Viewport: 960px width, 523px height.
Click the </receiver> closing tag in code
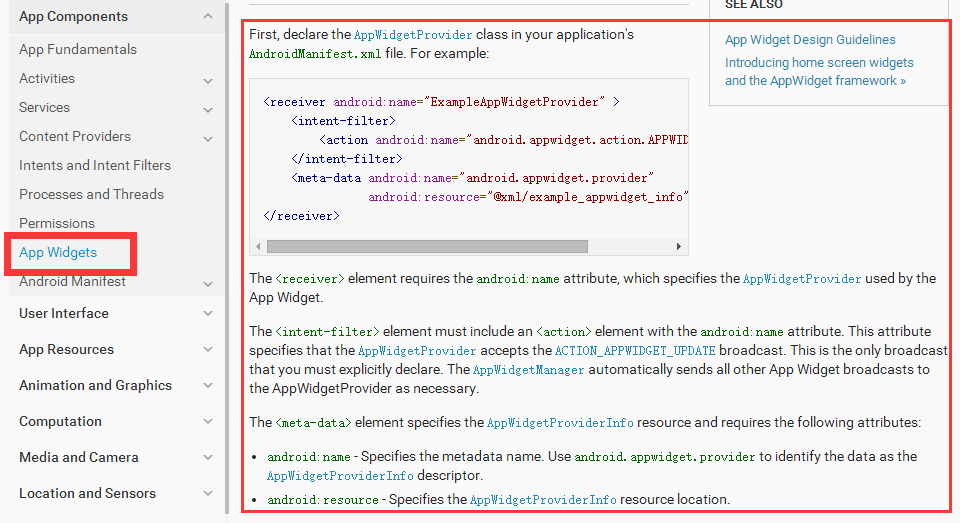tap(301, 216)
